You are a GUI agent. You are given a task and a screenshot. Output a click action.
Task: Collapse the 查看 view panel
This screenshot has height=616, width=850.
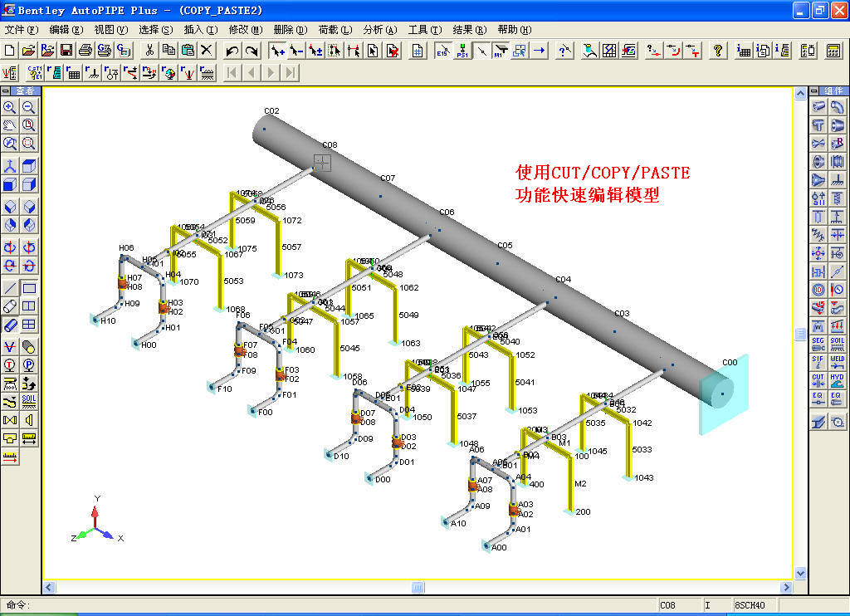[x=6, y=90]
